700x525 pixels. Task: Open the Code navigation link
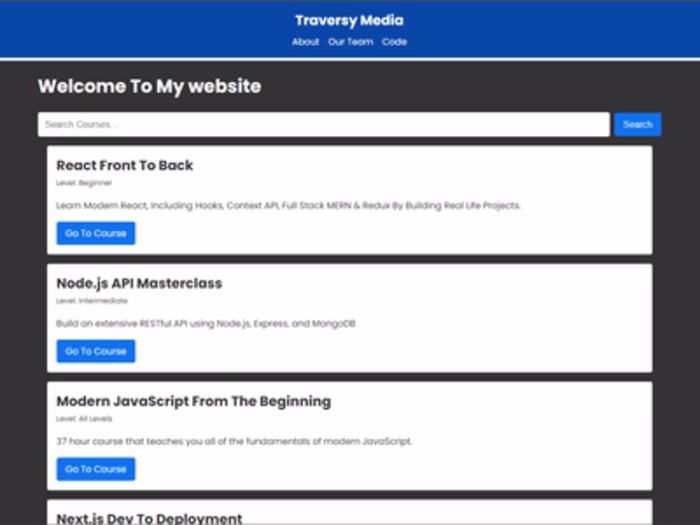394,42
